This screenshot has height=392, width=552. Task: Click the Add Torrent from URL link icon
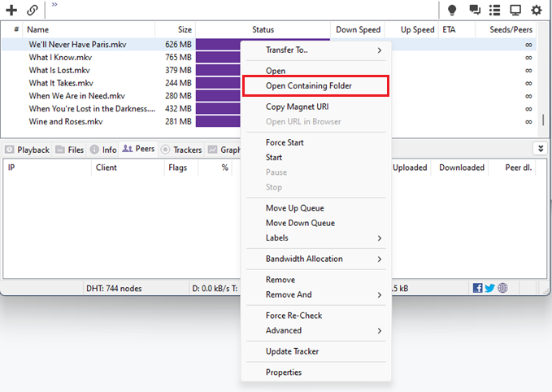pyautogui.click(x=33, y=10)
